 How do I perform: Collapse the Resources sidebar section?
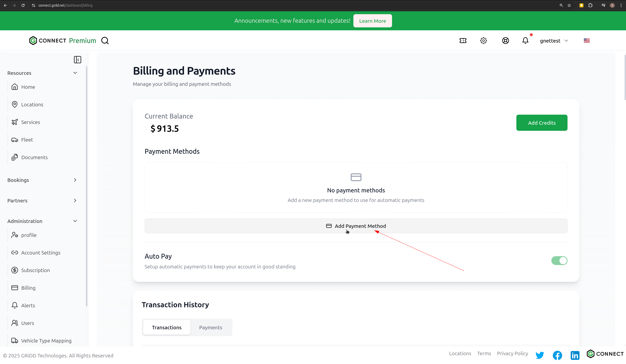pyautogui.click(x=75, y=73)
